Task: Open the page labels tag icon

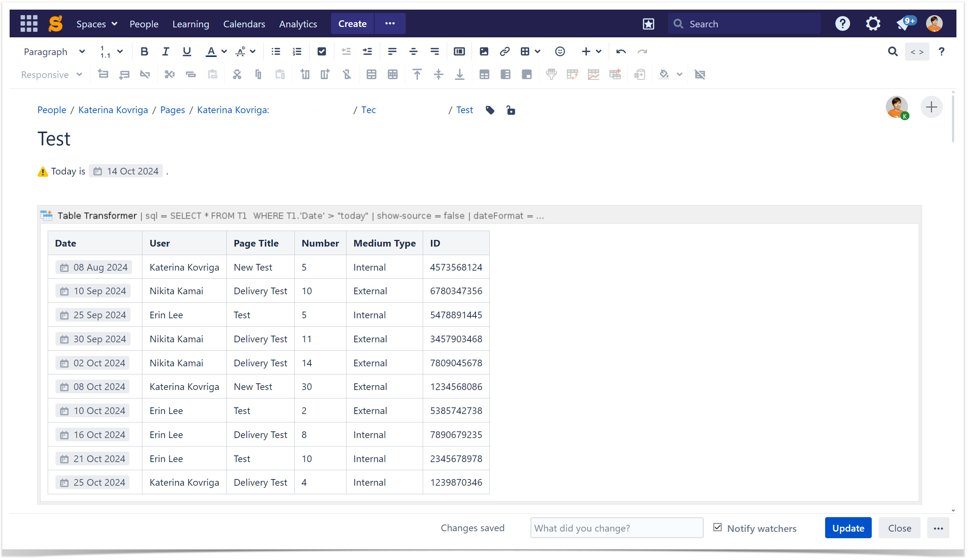Action: click(x=490, y=110)
